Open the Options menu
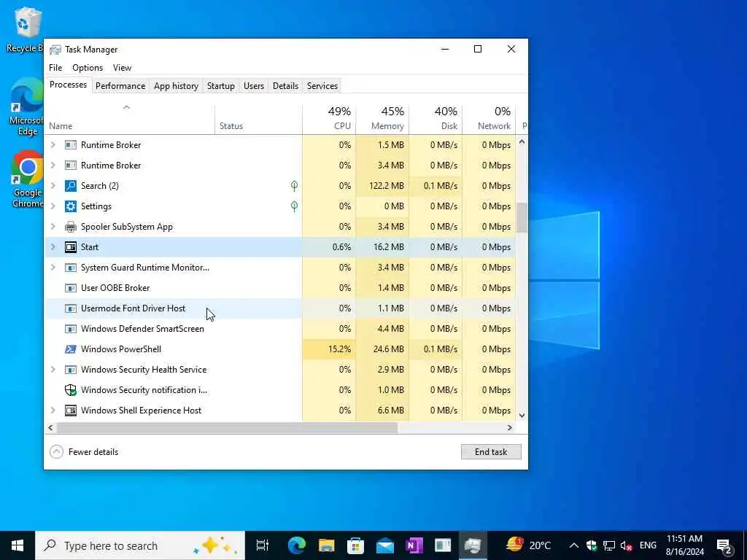This screenshot has width=747, height=560. coord(88,68)
